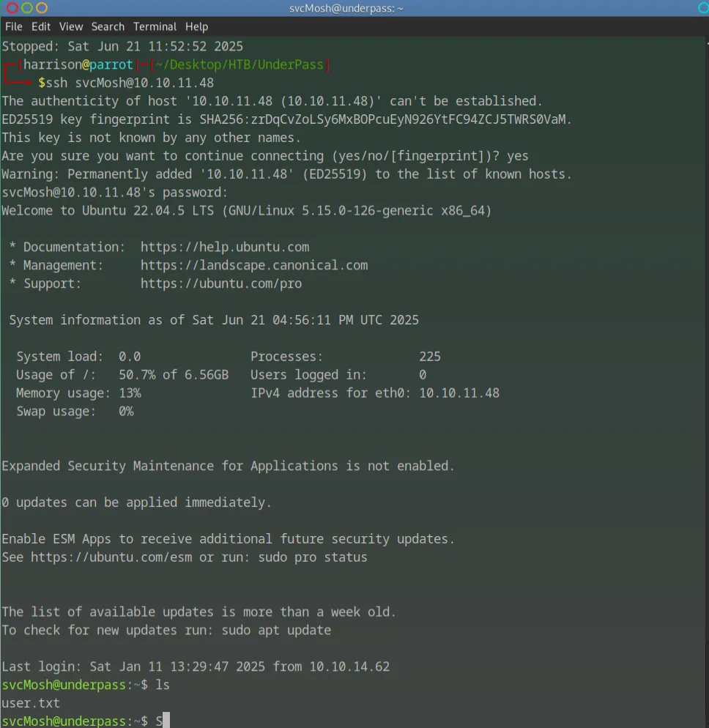The width and height of the screenshot is (709, 728).
Task: Click the green circle window button
Action: 26,8
